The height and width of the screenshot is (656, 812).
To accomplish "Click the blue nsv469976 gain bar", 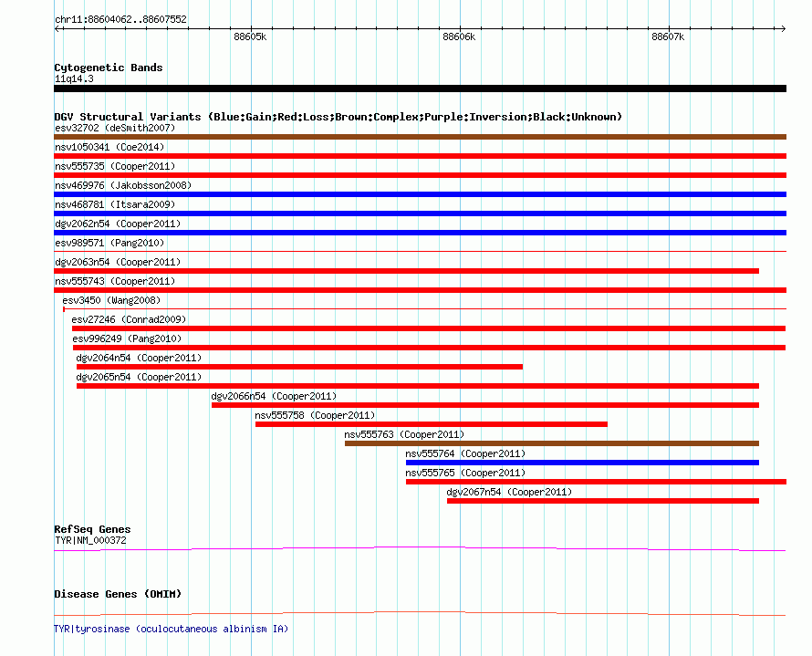I will click(x=420, y=194).
